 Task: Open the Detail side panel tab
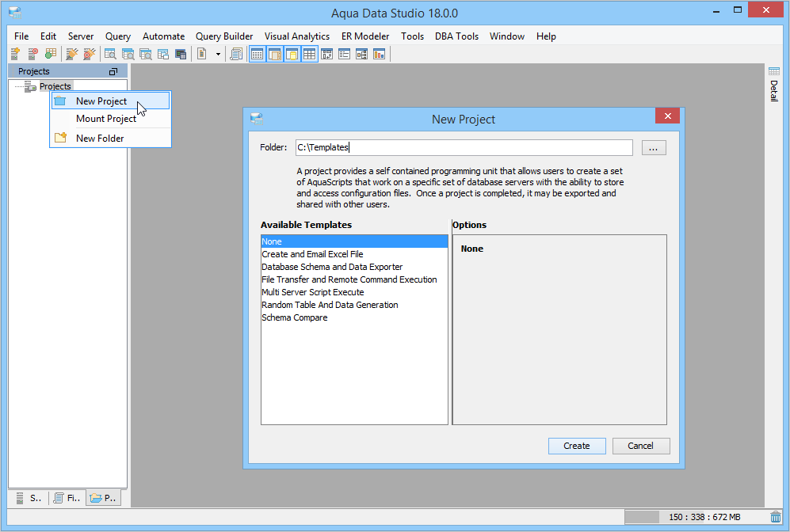point(774,84)
